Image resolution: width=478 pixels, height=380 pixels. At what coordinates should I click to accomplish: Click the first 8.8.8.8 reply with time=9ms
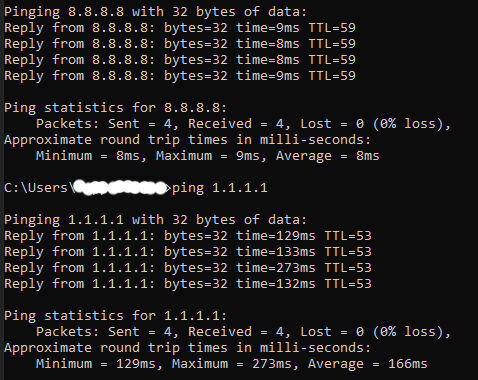pyautogui.click(x=180, y=28)
